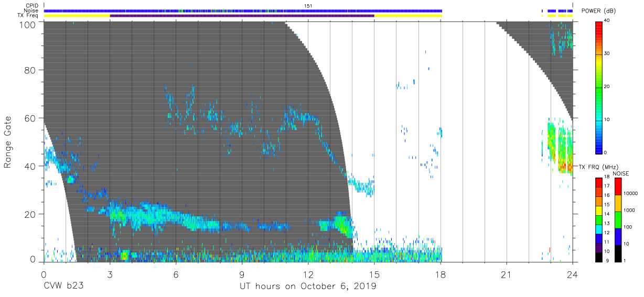Click the "24" UT hour tick label
The width and height of the screenshot is (644, 297).
(x=573, y=275)
